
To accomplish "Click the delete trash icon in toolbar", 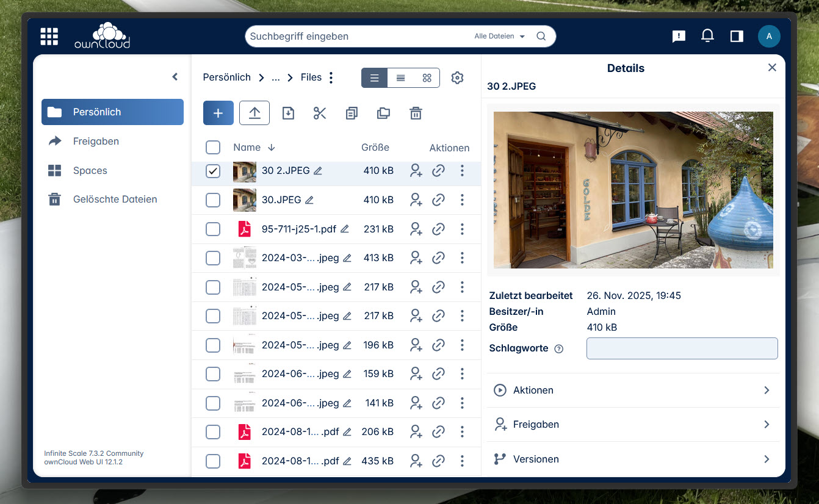I will pyautogui.click(x=416, y=113).
